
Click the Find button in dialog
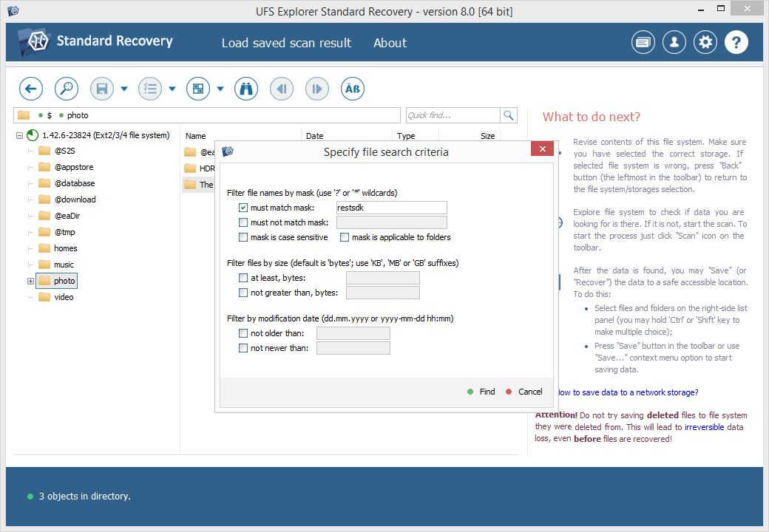pyautogui.click(x=481, y=392)
